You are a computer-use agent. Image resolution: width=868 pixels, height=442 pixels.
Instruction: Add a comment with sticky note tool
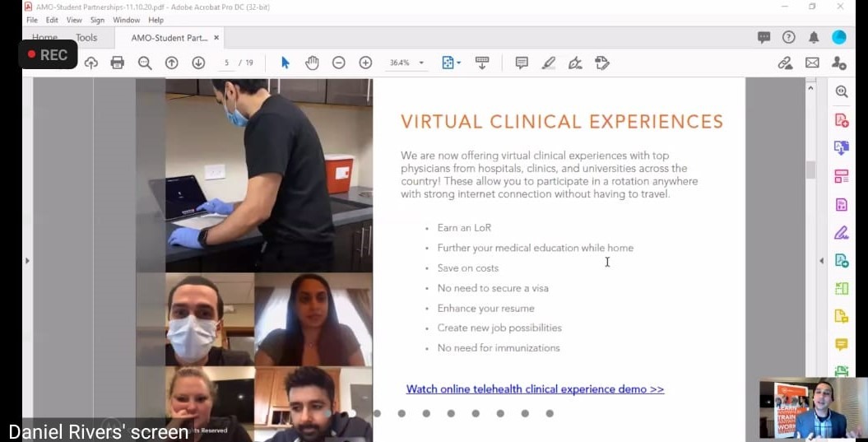tap(522, 63)
